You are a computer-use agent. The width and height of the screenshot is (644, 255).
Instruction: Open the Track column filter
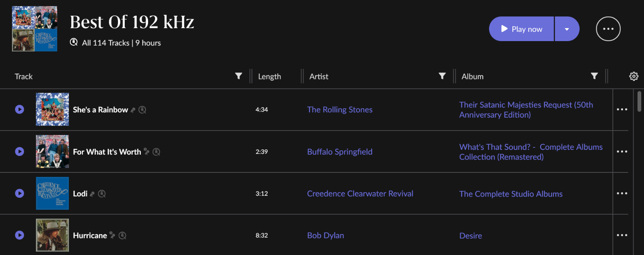coord(239,76)
